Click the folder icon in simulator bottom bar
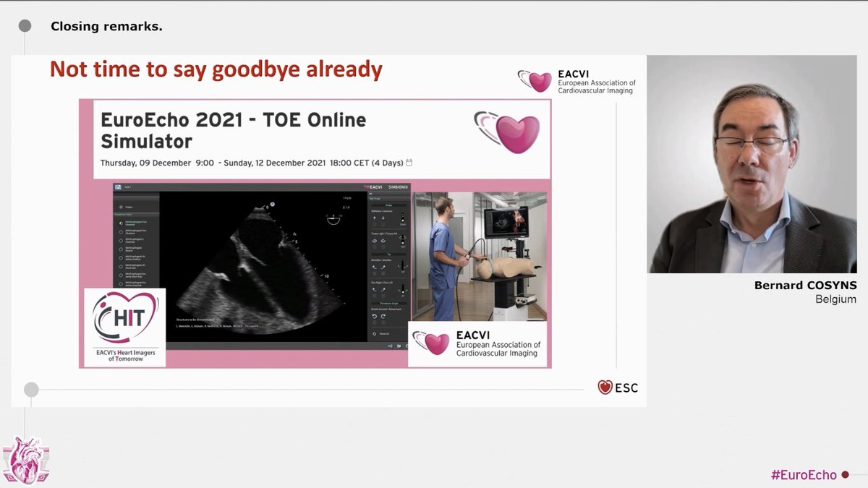The height and width of the screenshot is (488, 868). [399, 346]
